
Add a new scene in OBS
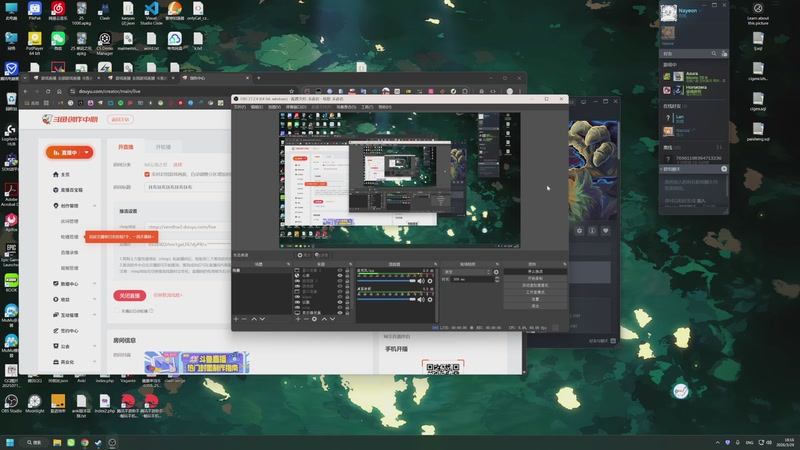pyautogui.click(x=236, y=319)
